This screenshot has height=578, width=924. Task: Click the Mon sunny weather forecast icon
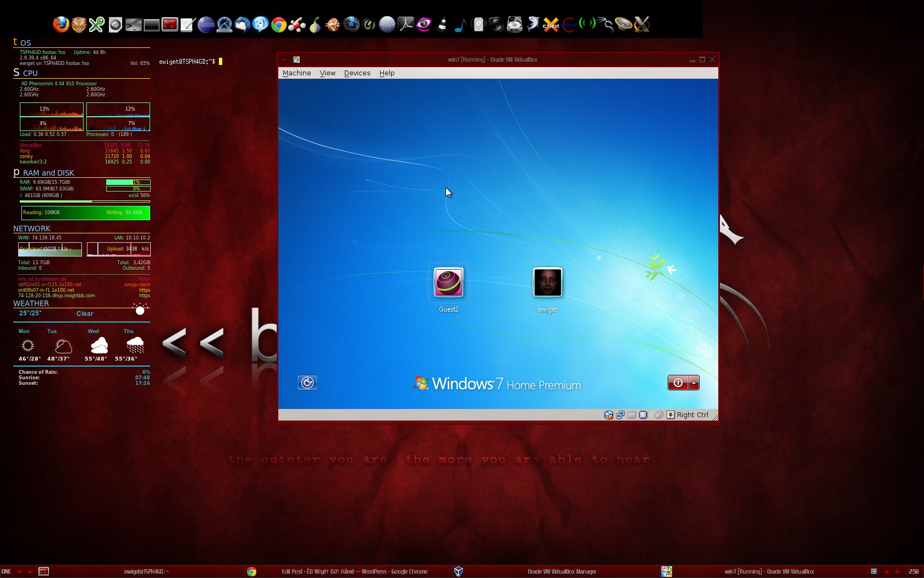point(28,345)
